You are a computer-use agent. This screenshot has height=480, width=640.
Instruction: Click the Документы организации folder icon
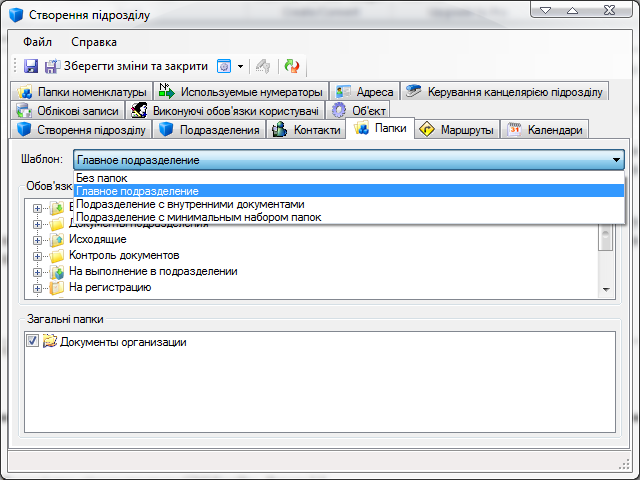pyautogui.click(x=49, y=342)
